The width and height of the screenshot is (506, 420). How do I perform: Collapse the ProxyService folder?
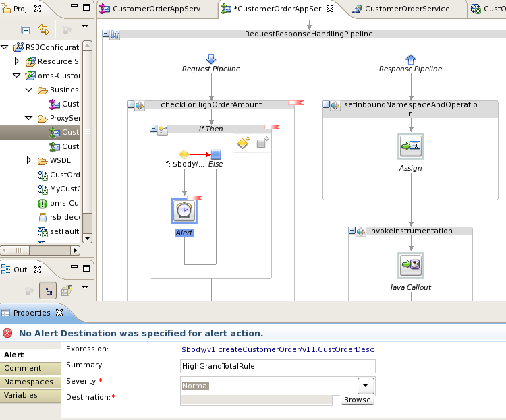click(x=29, y=118)
